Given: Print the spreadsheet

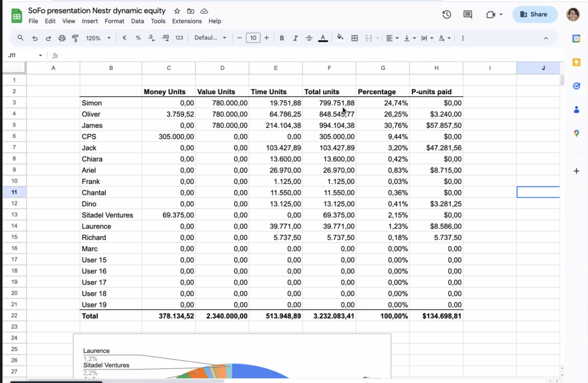Looking at the screenshot, I should pyautogui.click(x=62, y=38).
